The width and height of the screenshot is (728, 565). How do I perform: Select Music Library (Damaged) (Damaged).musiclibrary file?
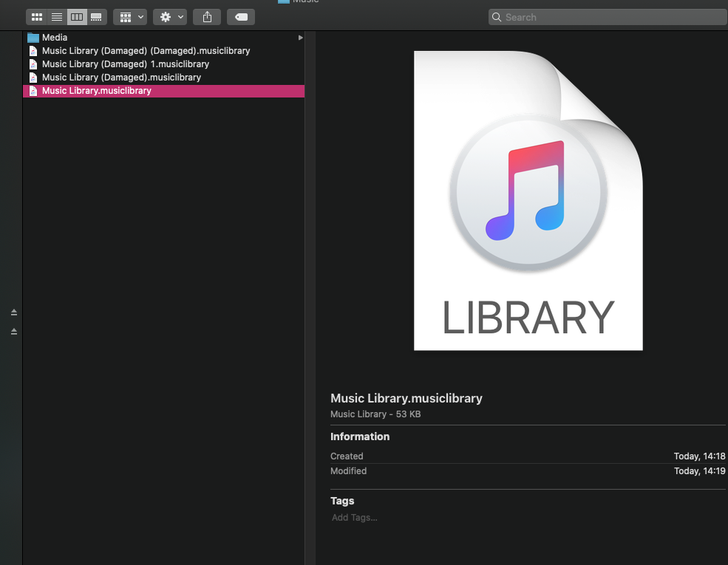(146, 51)
